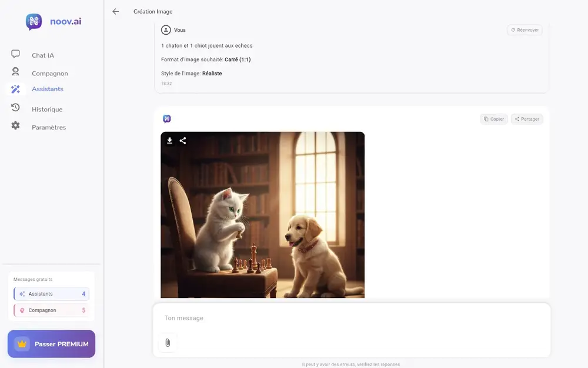Open the kitten and puppy chess image

coord(262,215)
